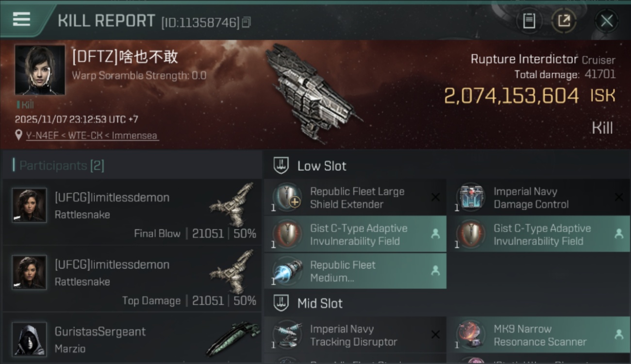
Task: Open the kill report clipboard icon
Action: pyautogui.click(x=529, y=21)
